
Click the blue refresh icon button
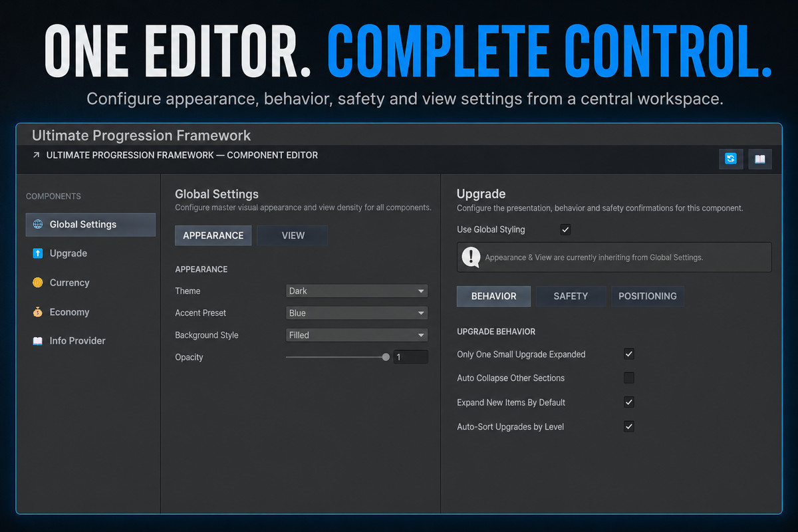[x=731, y=159]
